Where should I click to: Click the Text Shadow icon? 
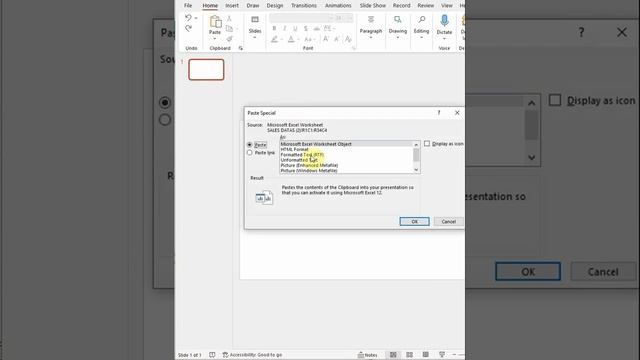[x=306, y=29]
